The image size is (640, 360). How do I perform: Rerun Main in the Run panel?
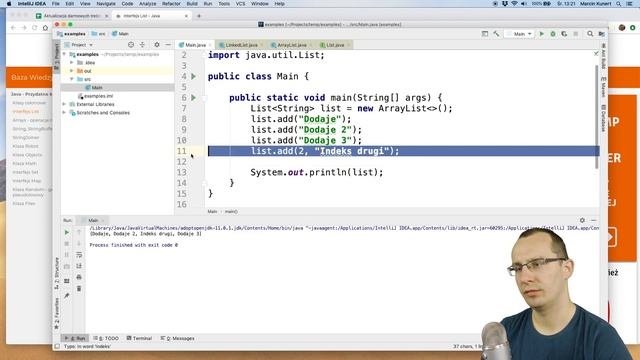pos(67,232)
